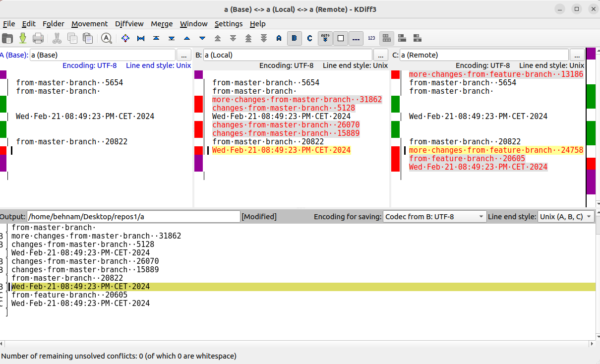Expand the Line end style dropdown

pos(565,217)
